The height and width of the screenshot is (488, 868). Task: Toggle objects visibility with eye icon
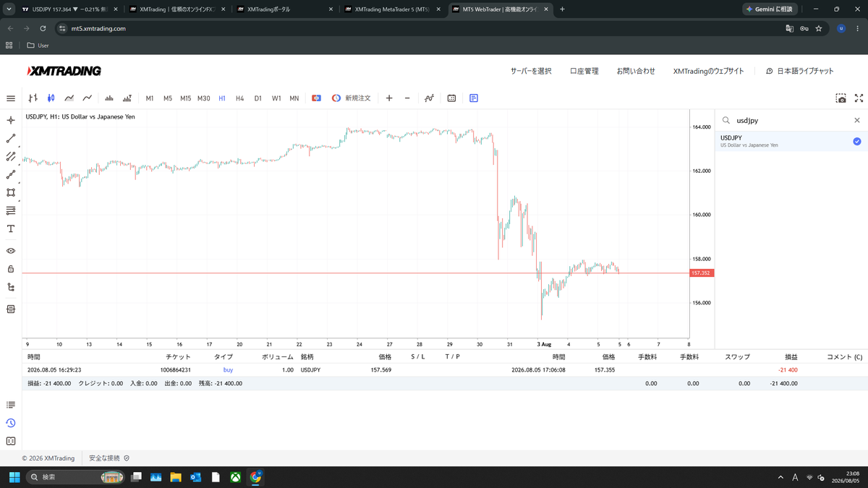(11, 251)
